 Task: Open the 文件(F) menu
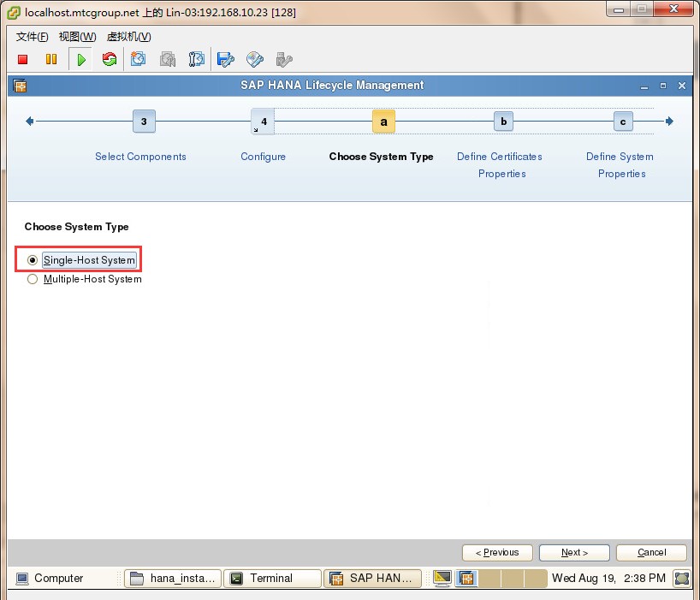tap(33, 37)
